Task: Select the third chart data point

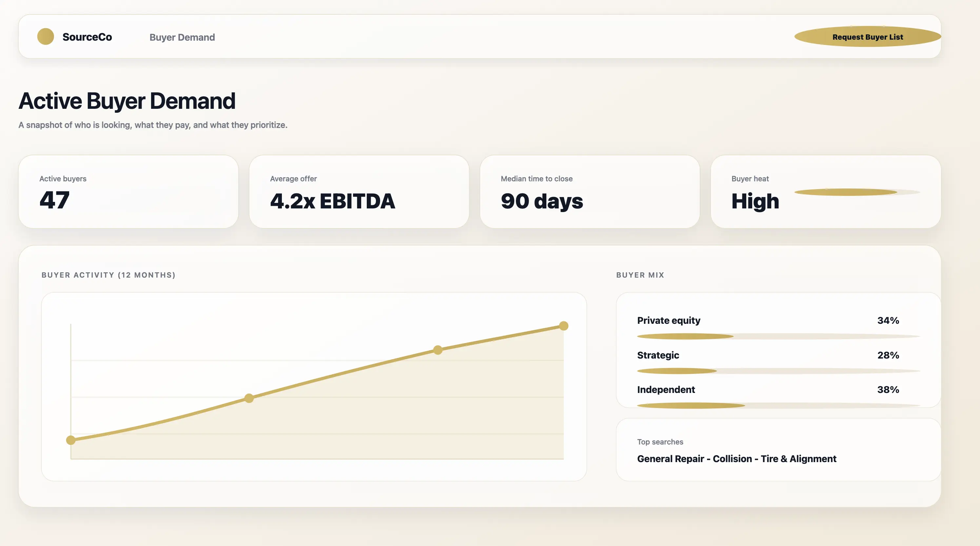Action: (x=438, y=350)
